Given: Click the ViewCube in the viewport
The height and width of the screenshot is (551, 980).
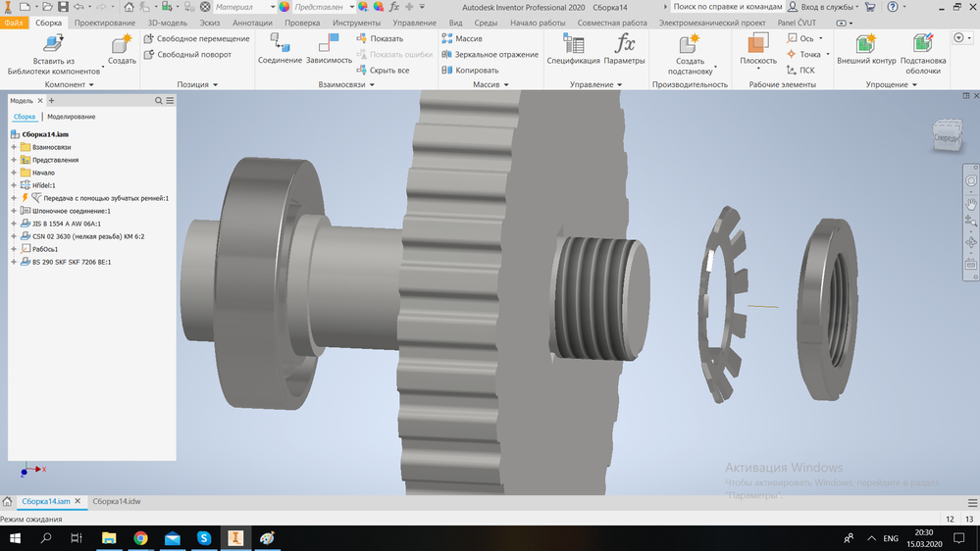Looking at the screenshot, I should pyautogui.click(x=947, y=134).
